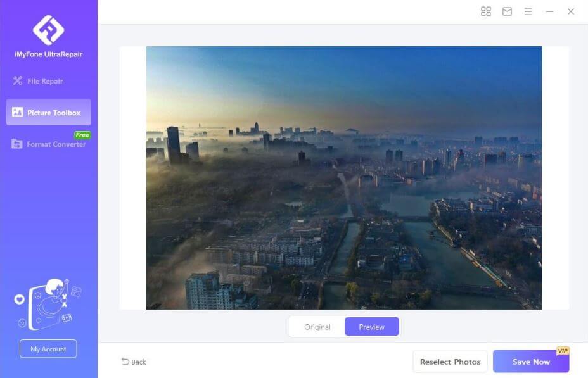The image size is (588, 378).
Task: Close the UltraRepair window
Action: (x=570, y=11)
